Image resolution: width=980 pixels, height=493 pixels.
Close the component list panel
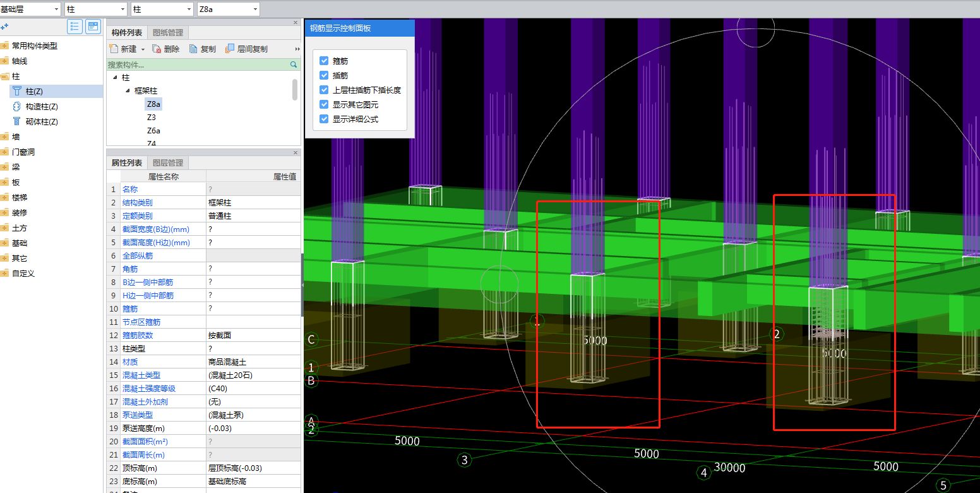point(296,23)
